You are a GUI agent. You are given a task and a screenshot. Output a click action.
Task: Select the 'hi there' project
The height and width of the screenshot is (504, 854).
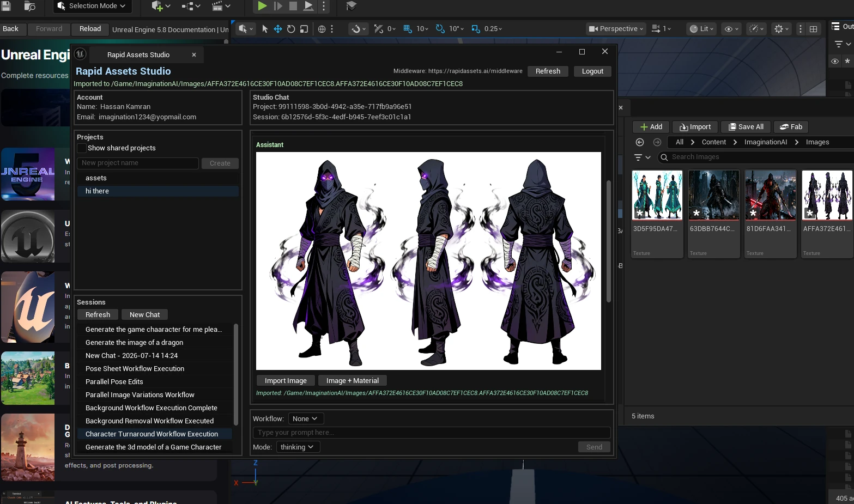coord(158,191)
